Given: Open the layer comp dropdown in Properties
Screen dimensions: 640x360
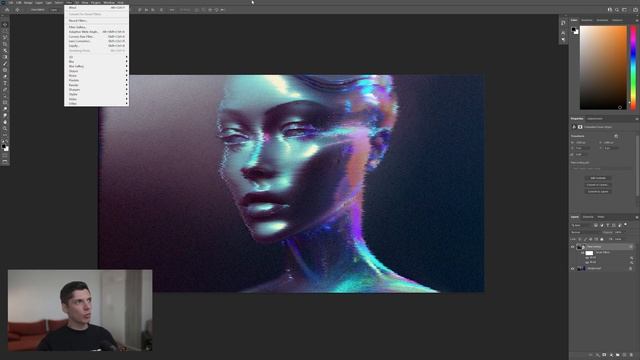Looking at the screenshot, I should click(601, 169).
